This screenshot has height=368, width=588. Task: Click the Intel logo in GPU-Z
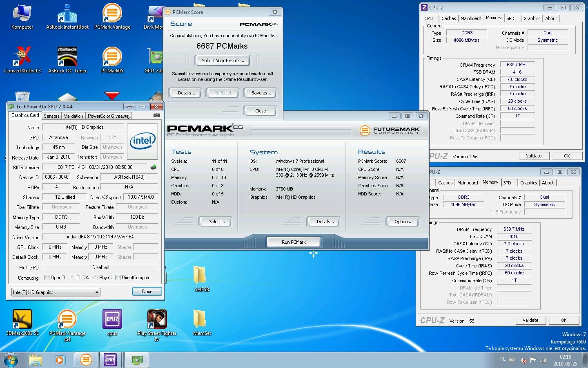143,141
